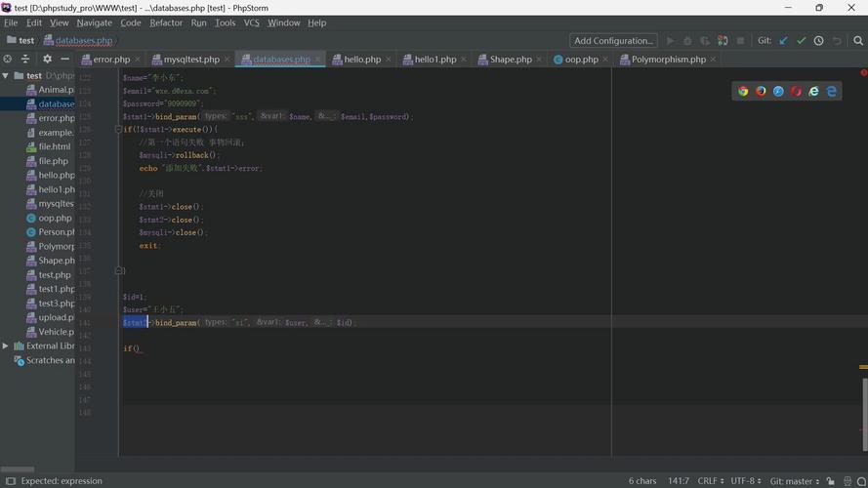Viewport: 868px width, 488px height.
Task: Switch to the mysqltest.php tab
Action: click(191, 60)
